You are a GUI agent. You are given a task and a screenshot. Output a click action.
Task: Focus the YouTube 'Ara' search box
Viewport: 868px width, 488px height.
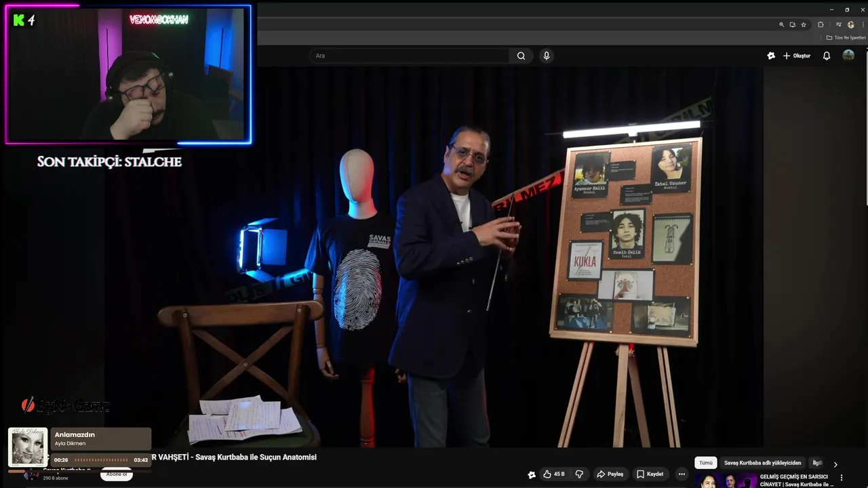pyautogui.click(x=410, y=56)
